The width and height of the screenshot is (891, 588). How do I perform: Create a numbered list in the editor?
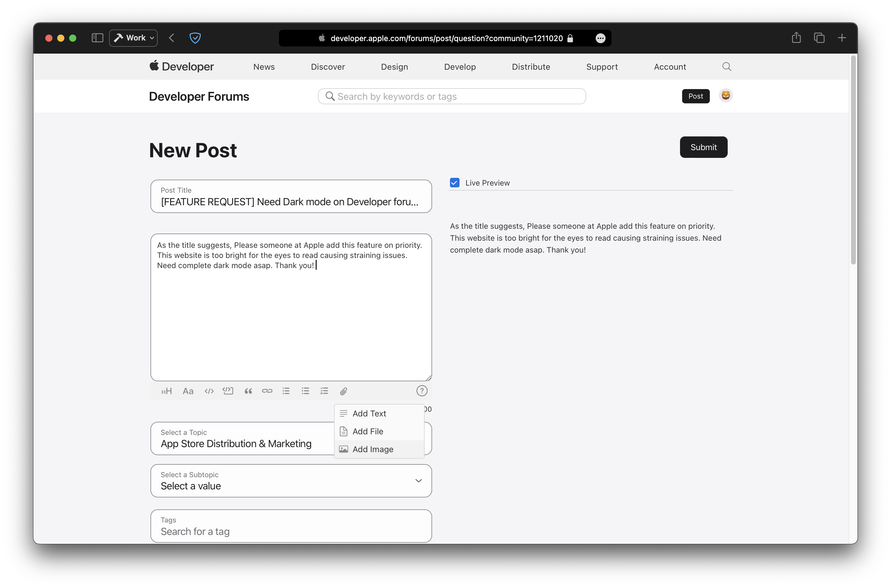pos(286,391)
